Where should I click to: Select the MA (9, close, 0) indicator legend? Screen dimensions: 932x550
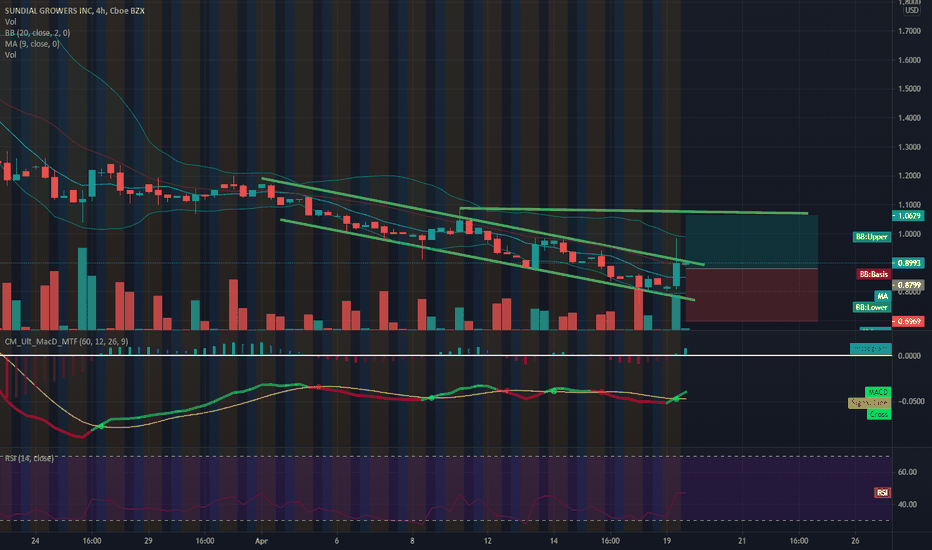[x=32, y=43]
